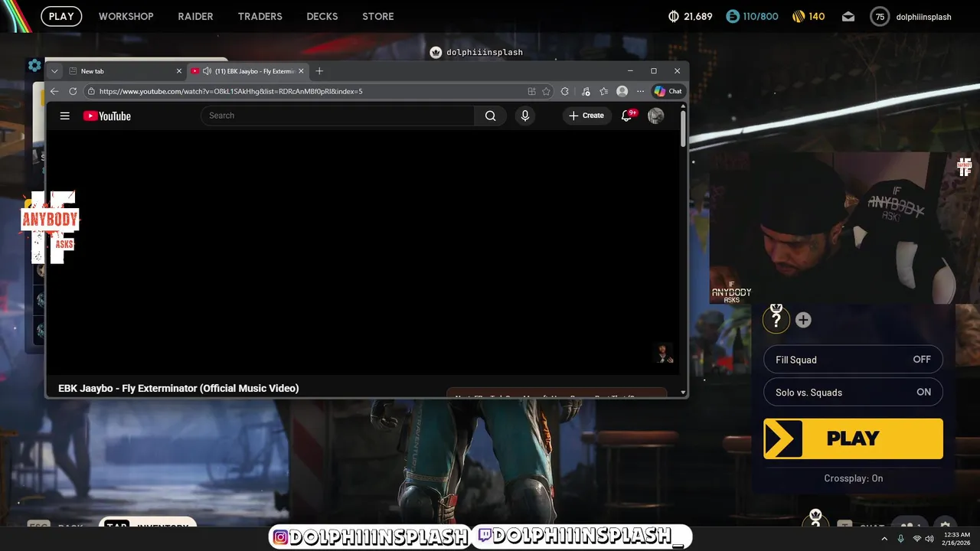The image size is (980, 551).
Task: Bookmark page with star icon
Action: point(546,91)
